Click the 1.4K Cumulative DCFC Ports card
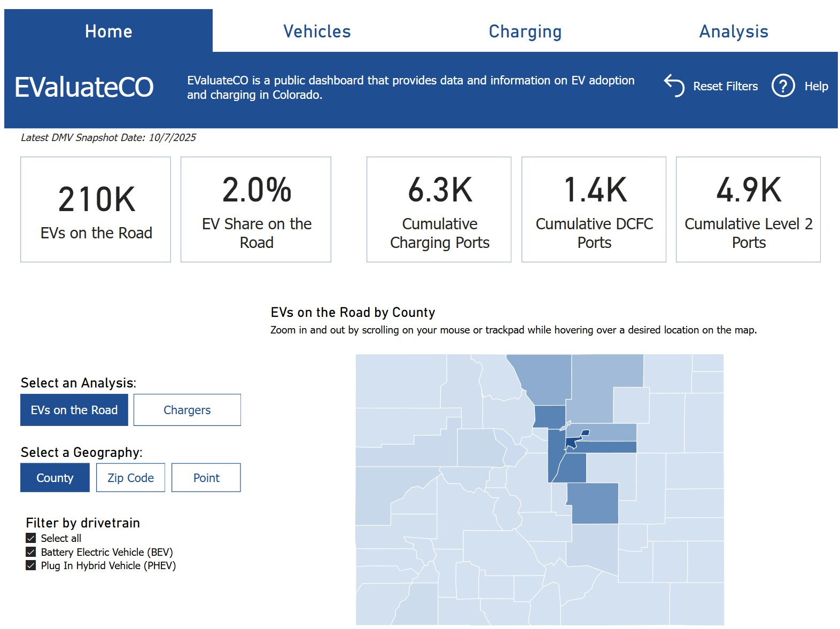 pyautogui.click(x=594, y=209)
